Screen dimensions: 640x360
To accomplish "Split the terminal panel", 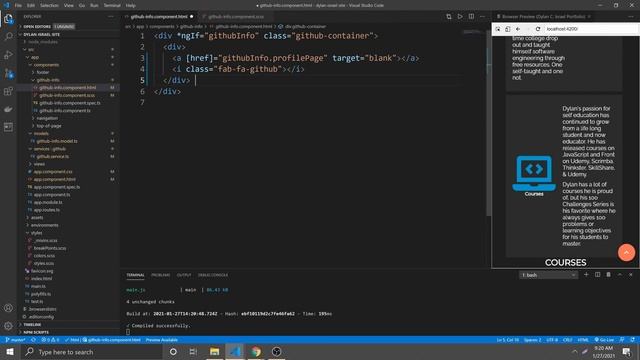I will point(598,275).
